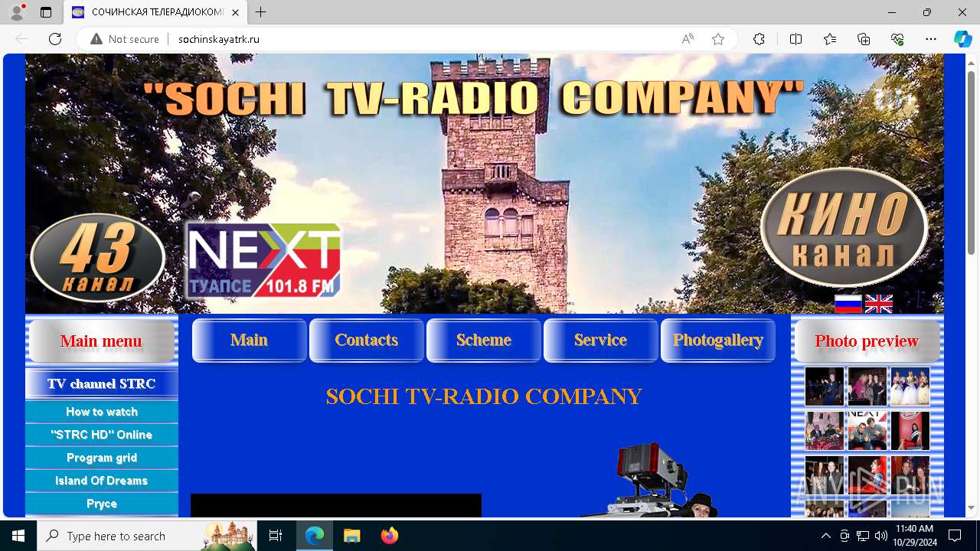Select TV channel STRC menu header

[x=102, y=384]
